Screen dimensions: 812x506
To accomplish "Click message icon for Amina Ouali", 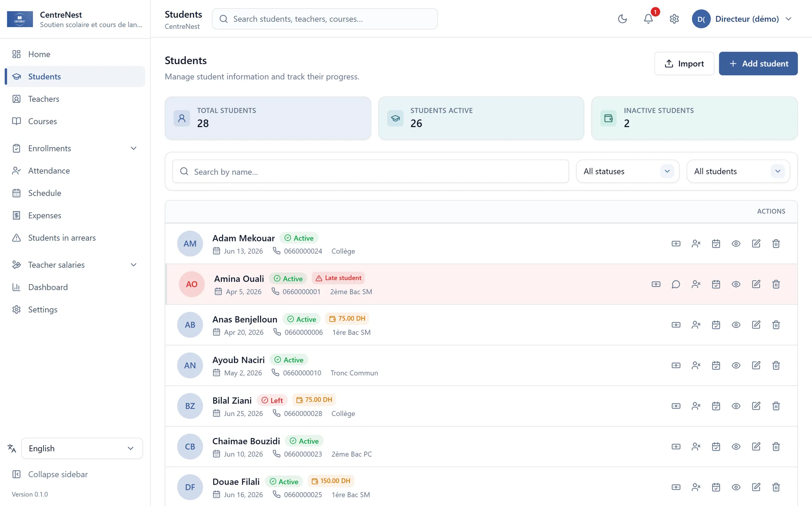I will [x=676, y=284].
